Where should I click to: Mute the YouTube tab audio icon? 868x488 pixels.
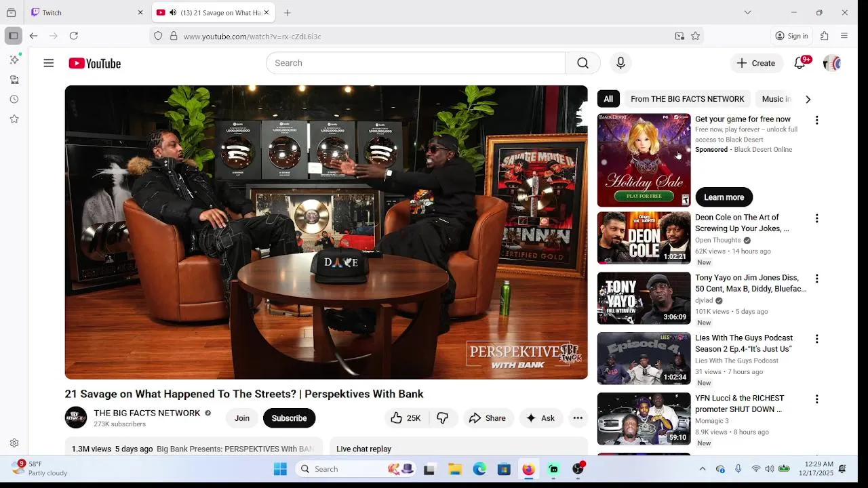[x=173, y=12]
